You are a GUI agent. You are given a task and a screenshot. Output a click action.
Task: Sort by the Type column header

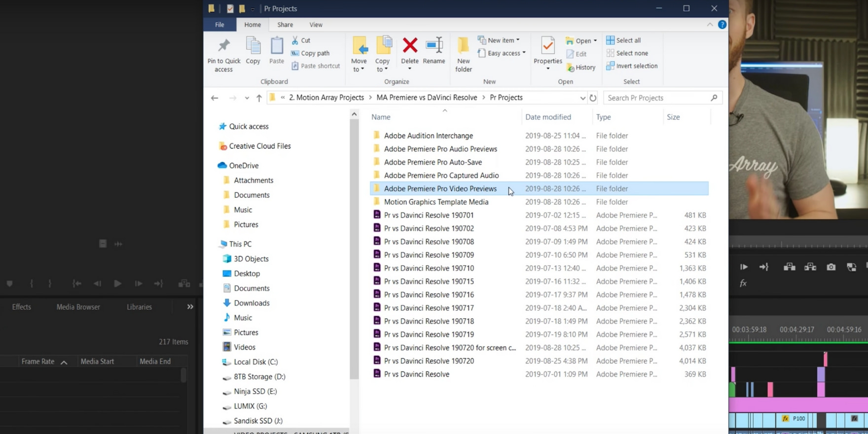pos(603,117)
